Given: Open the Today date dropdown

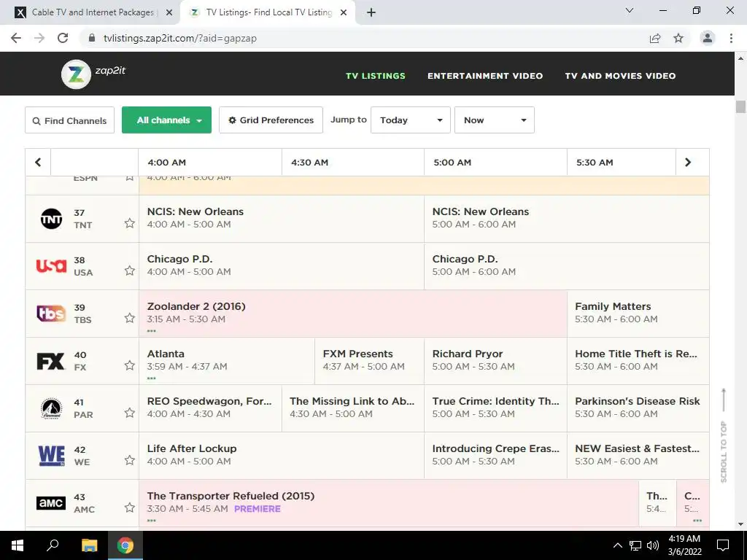Looking at the screenshot, I should (411, 120).
